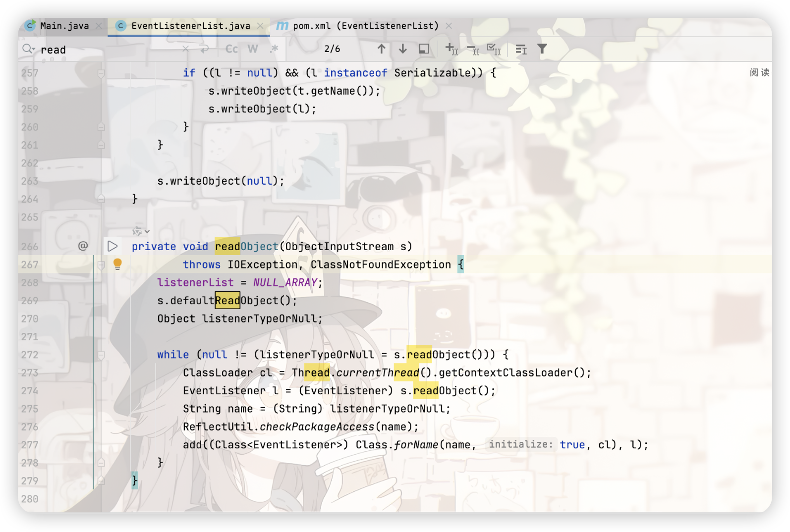Click listenerList field on line 268

click(x=195, y=282)
